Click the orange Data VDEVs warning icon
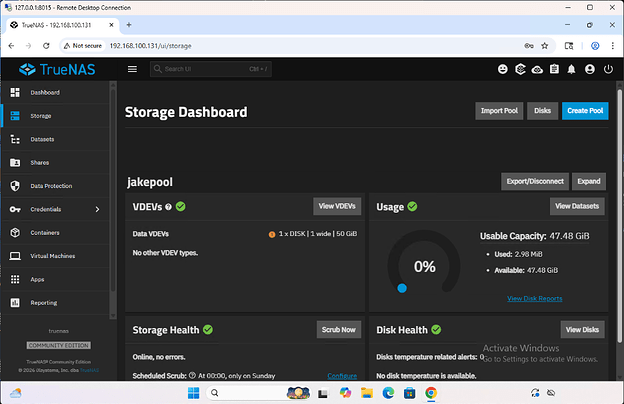This screenshot has height=404, width=624. pos(272,234)
